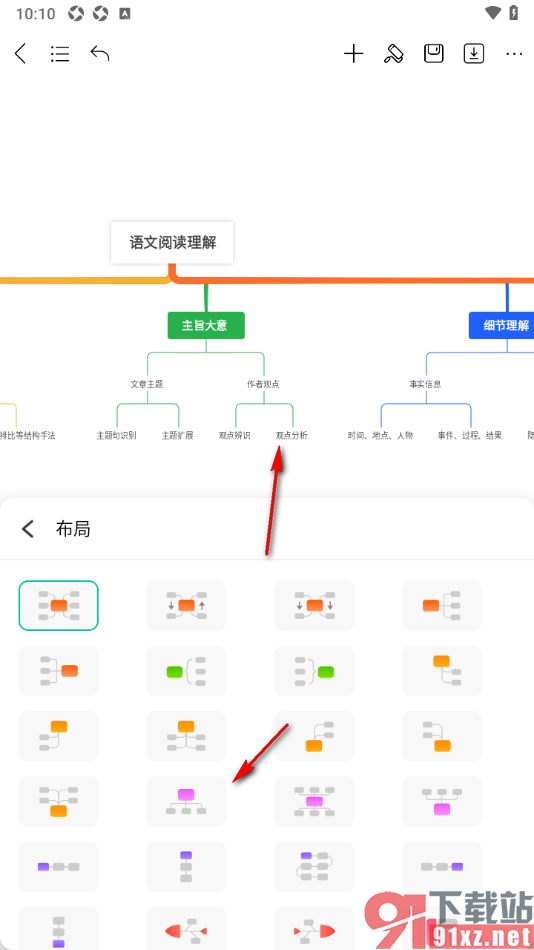
Task: Click the 事实信息 sub-node
Action: 426,384
